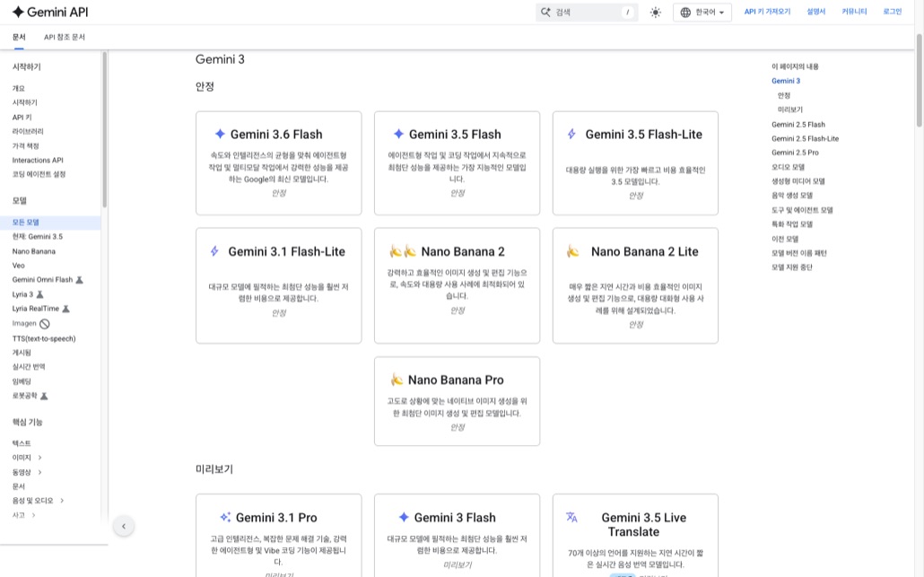Switch to the 문서 tab

[x=19, y=37]
